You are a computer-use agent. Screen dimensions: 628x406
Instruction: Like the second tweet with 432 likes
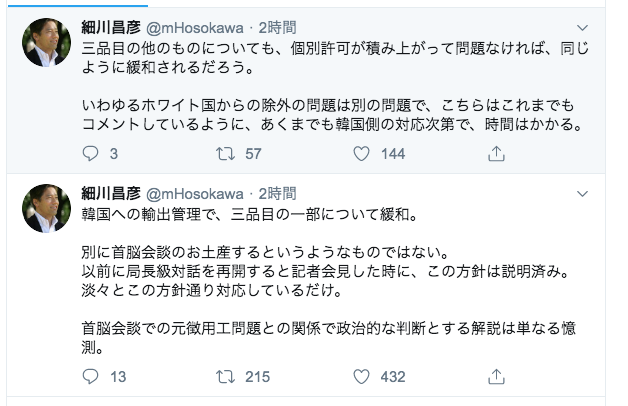point(364,377)
